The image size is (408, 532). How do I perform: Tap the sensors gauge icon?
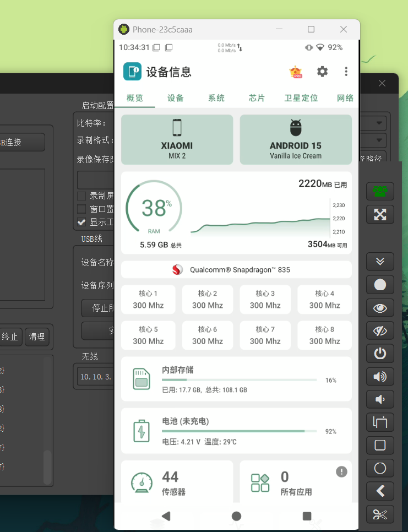click(x=142, y=482)
